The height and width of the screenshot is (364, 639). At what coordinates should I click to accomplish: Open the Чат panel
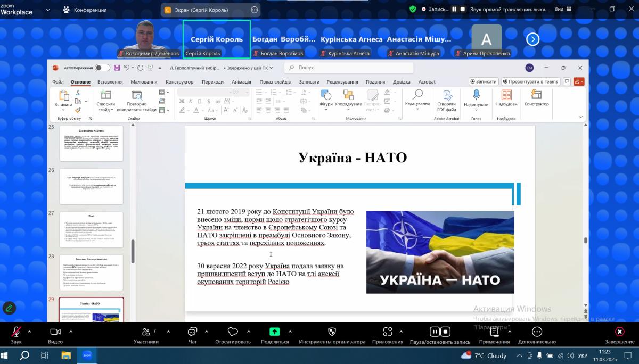click(193, 332)
